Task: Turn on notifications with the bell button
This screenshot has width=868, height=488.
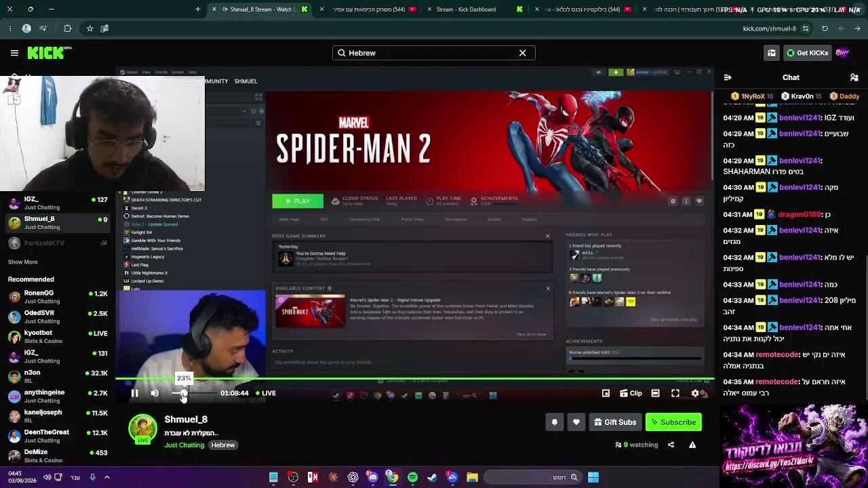Action: coord(555,422)
